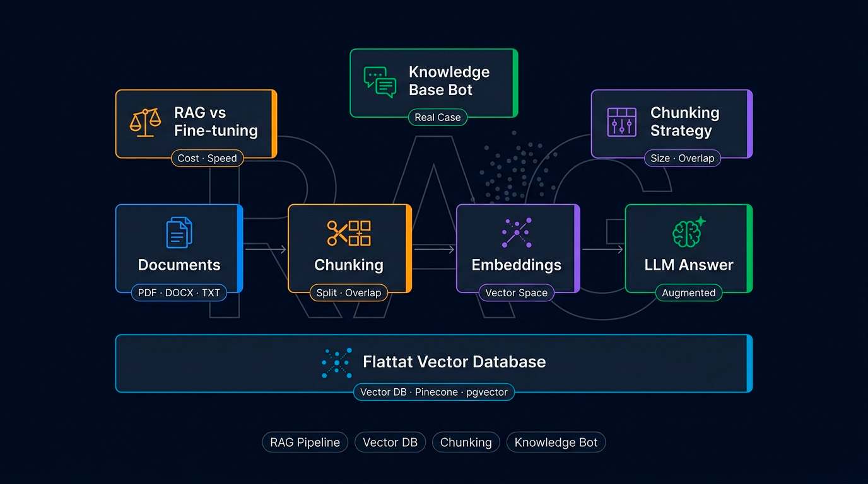Click the Split · Overlap pill
Screen dimensions: 868x484
click(349, 293)
